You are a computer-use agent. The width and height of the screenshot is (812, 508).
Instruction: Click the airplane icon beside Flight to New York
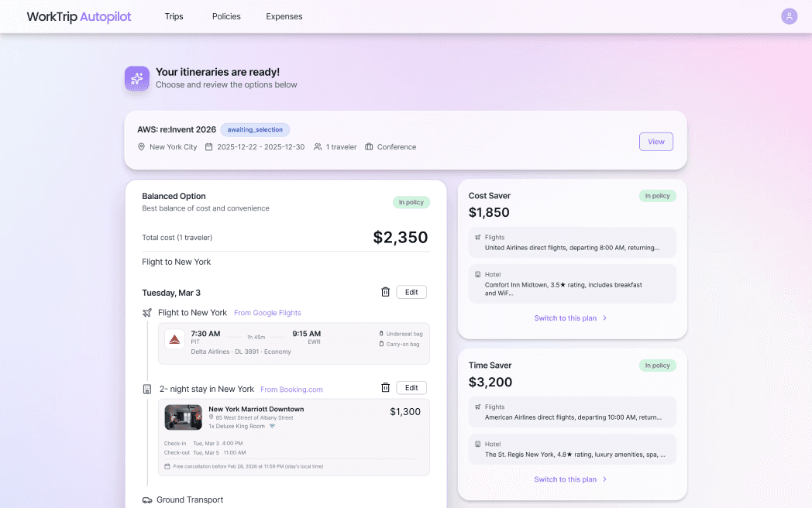[147, 313]
